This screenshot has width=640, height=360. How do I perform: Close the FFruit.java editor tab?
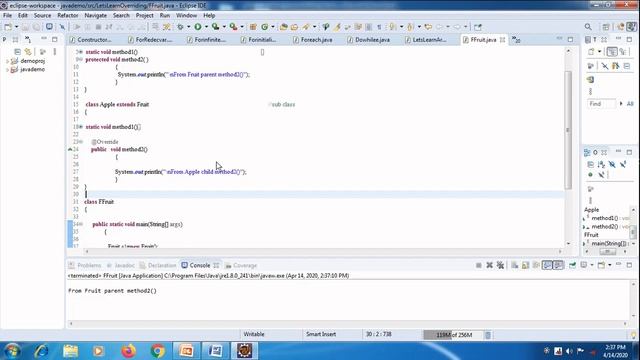point(502,40)
